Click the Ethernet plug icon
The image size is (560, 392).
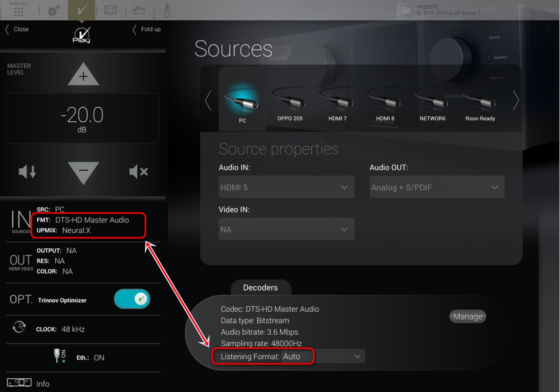click(x=60, y=355)
